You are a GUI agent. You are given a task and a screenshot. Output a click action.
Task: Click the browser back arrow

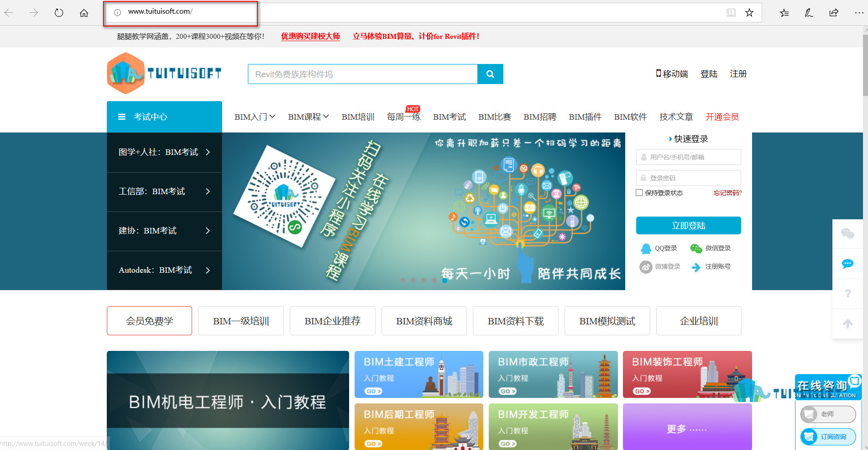pyautogui.click(x=9, y=13)
